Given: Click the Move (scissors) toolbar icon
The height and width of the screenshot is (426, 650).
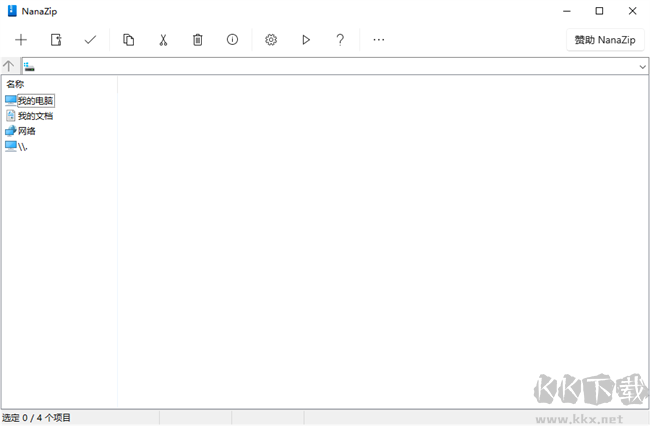Looking at the screenshot, I should pyautogui.click(x=163, y=40).
